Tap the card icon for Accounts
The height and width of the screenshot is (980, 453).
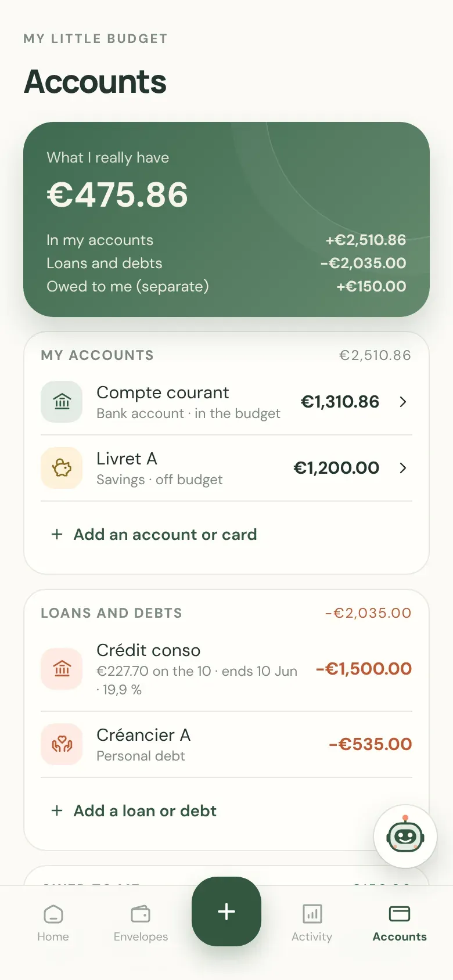point(400,914)
